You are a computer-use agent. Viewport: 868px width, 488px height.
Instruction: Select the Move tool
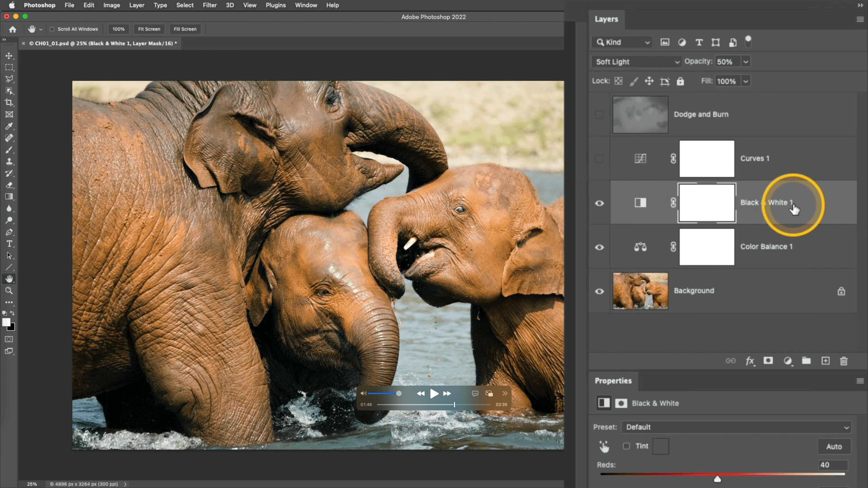9,56
